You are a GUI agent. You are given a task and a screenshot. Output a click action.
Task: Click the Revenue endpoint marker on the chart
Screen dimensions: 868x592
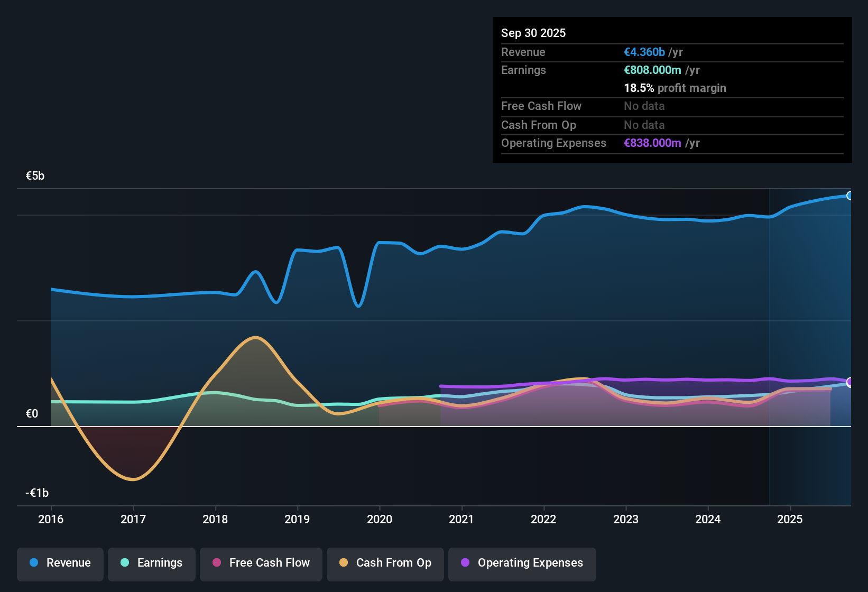[851, 196]
